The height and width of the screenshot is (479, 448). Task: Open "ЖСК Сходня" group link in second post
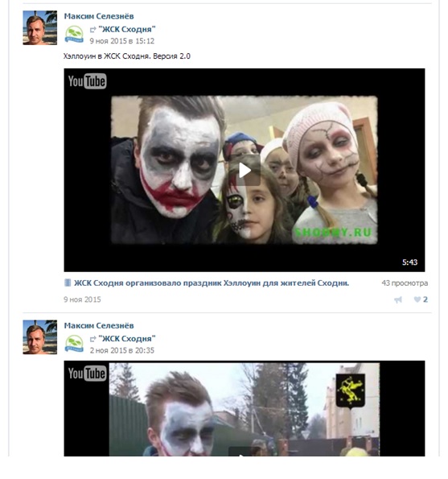click(x=127, y=339)
